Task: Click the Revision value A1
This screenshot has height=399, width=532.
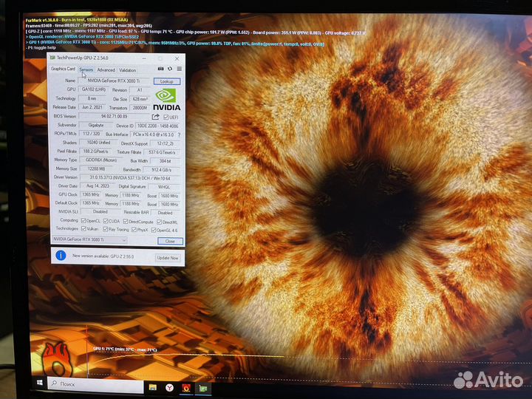Action: [140, 90]
